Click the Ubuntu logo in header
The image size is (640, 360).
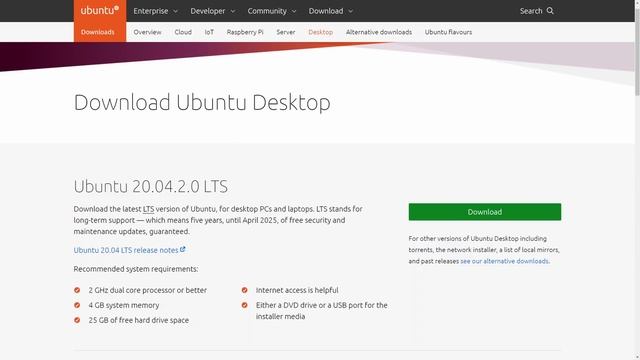pos(100,11)
